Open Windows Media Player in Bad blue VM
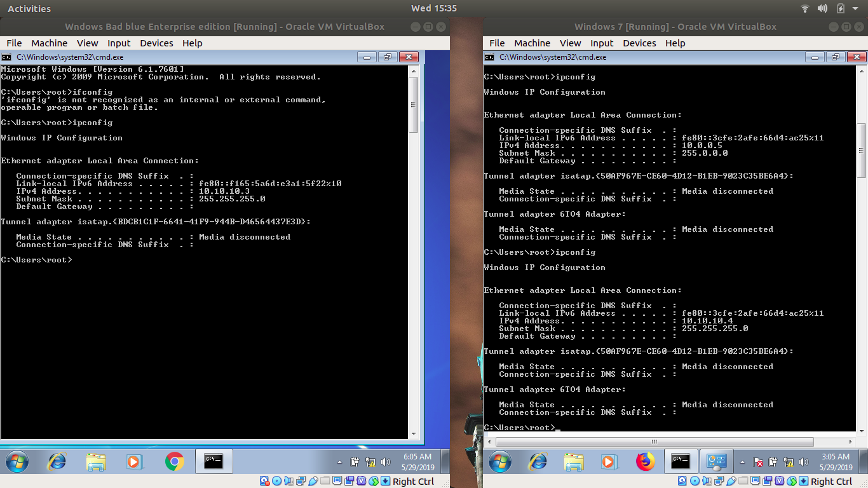Screen dimensions: 868x488 (135, 461)
